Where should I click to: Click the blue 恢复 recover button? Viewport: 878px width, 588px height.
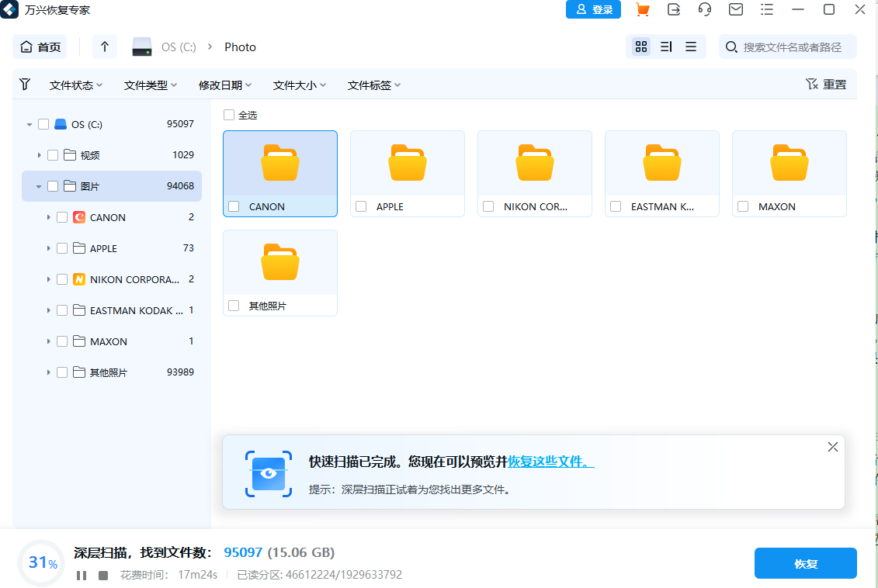tap(805, 563)
